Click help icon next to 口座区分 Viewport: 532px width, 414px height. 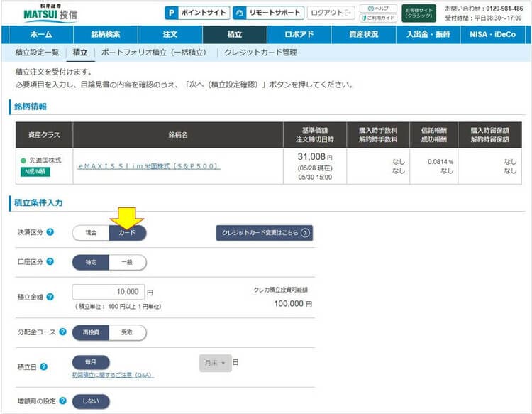50,261
